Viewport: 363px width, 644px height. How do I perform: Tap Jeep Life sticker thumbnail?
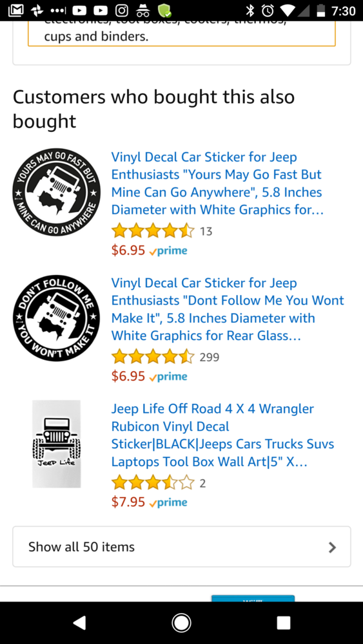coord(56,444)
